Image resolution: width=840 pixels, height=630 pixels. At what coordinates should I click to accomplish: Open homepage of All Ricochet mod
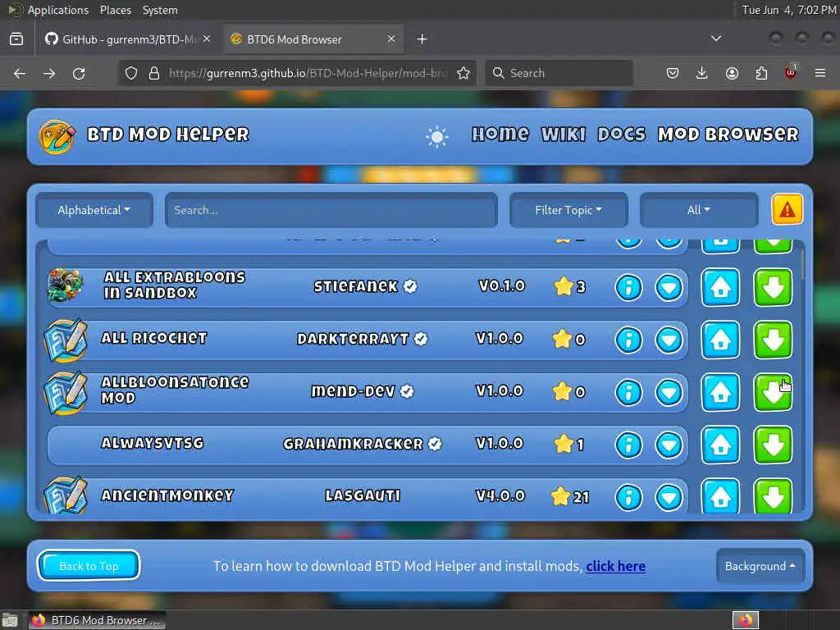tap(720, 340)
